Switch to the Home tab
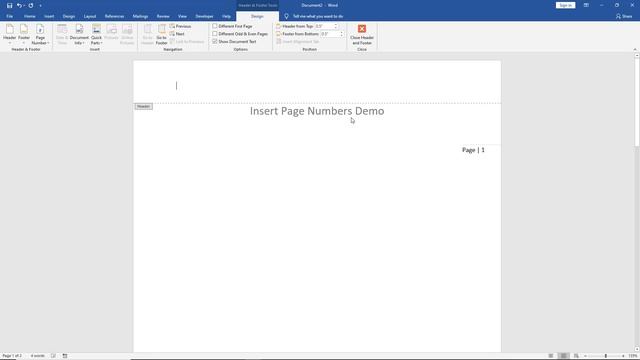Image resolution: width=640 pixels, height=360 pixels. pyautogui.click(x=29, y=16)
